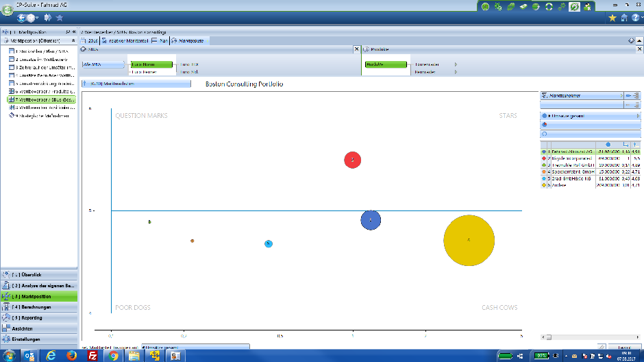644x362 pixels.
Task: Open the [4] Berechnungen section
Action: (39, 307)
